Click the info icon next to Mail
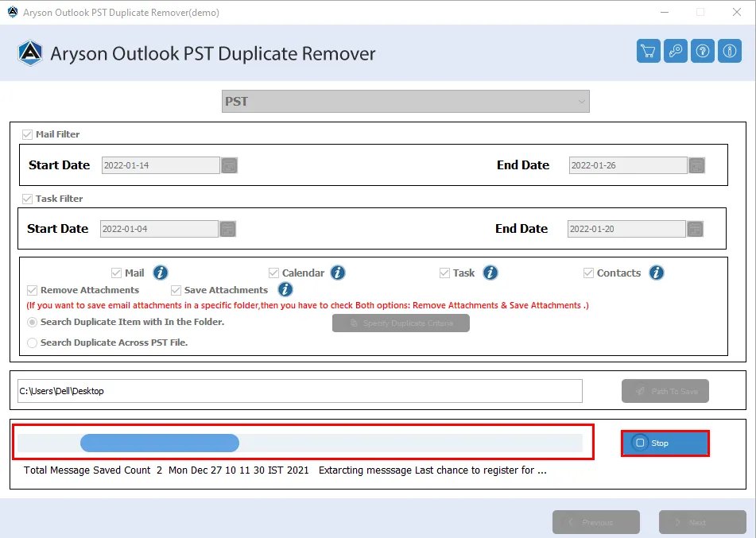Screen dimensions: 756x538 coord(161,273)
